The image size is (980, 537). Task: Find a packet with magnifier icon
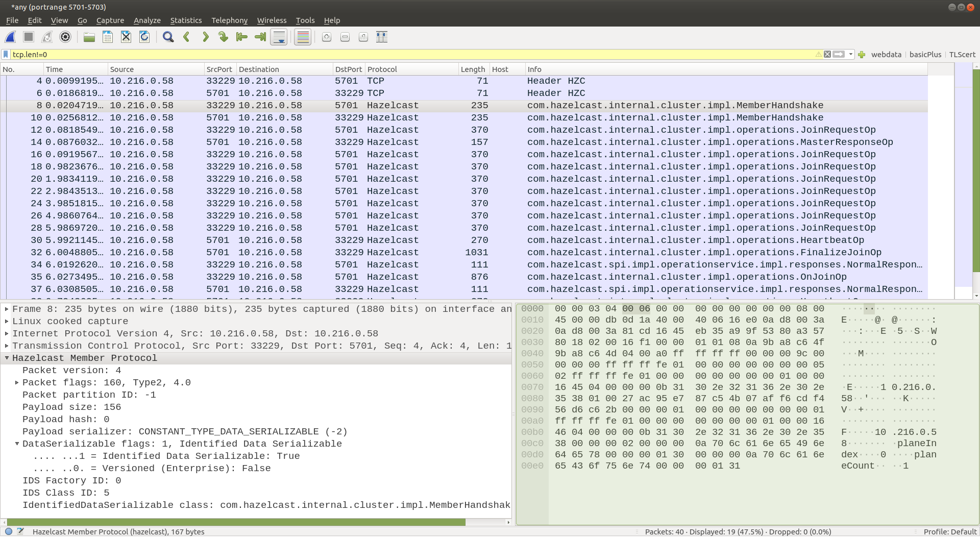click(x=168, y=37)
